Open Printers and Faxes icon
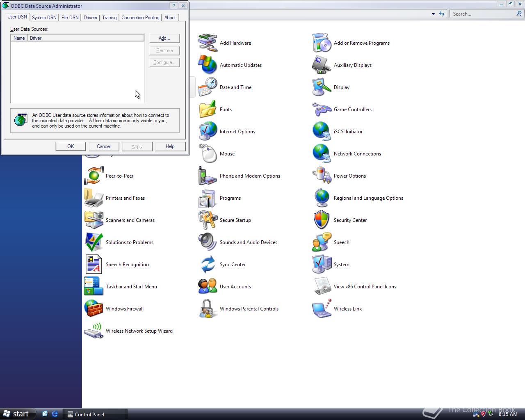The image size is (525, 420). 94,198
